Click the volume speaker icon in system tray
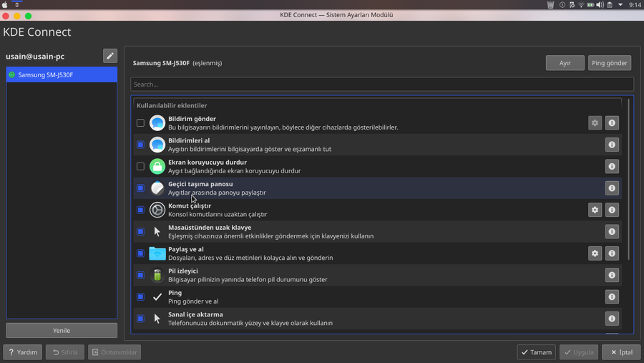644x363 pixels. 600,5
